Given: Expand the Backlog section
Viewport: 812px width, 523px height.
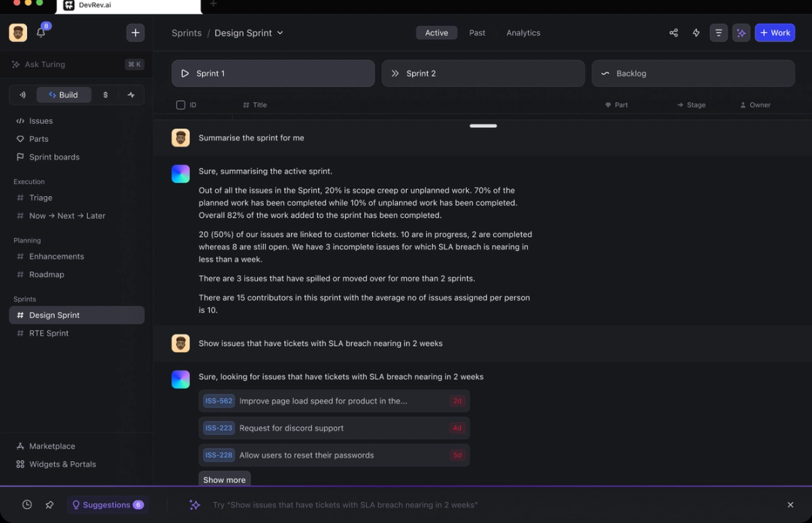Looking at the screenshot, I should click(x=693, y=74).
